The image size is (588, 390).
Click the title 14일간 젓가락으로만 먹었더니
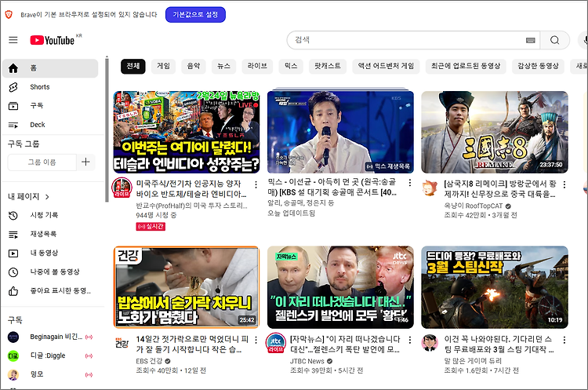click(x=192, y=344)
